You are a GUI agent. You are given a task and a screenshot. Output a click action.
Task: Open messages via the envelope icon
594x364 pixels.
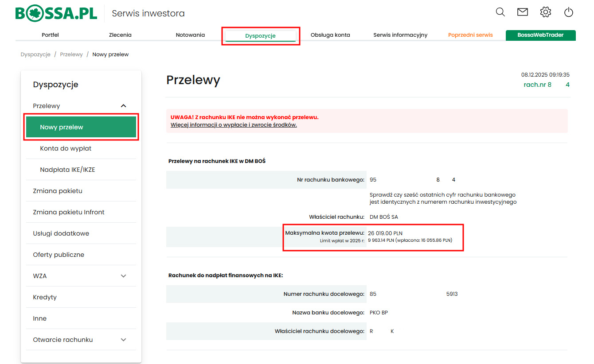[523, 12]
